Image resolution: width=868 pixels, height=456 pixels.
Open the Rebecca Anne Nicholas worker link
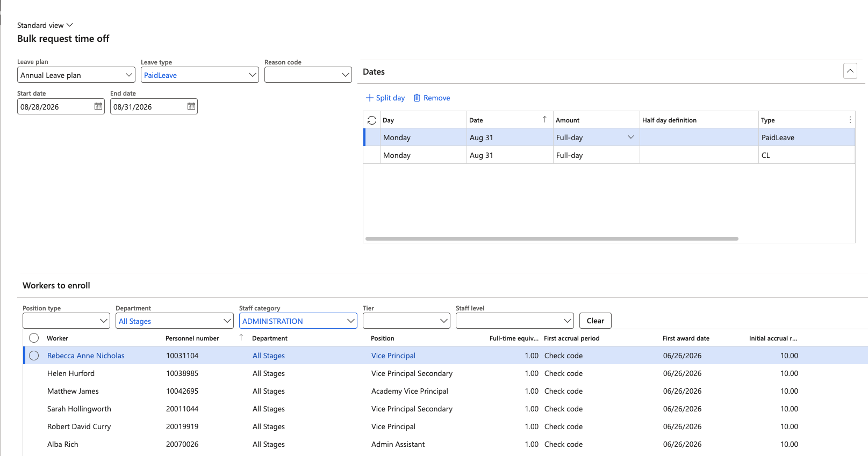click(86, 356)
